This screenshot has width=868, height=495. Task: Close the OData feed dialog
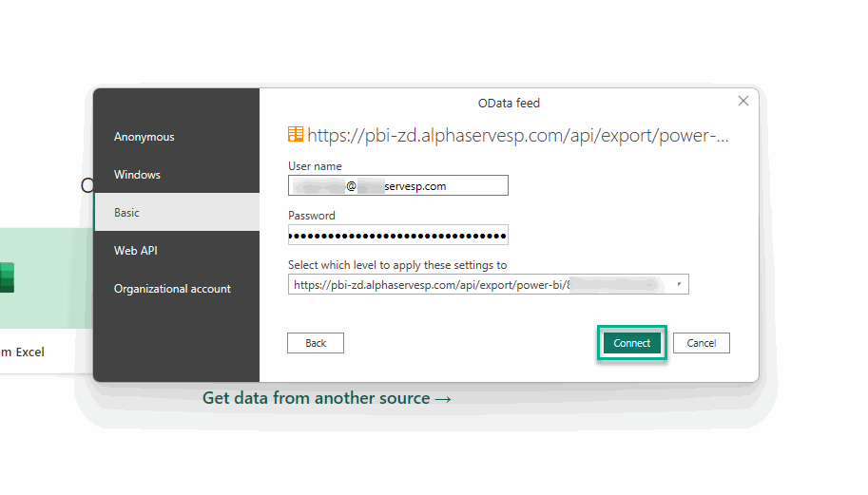tap(743, 102)
